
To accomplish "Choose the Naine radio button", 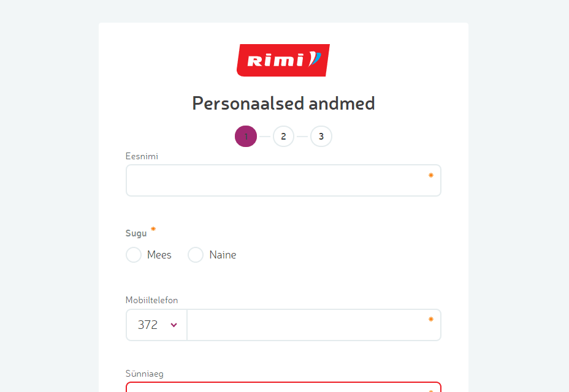I will [196, 255].
